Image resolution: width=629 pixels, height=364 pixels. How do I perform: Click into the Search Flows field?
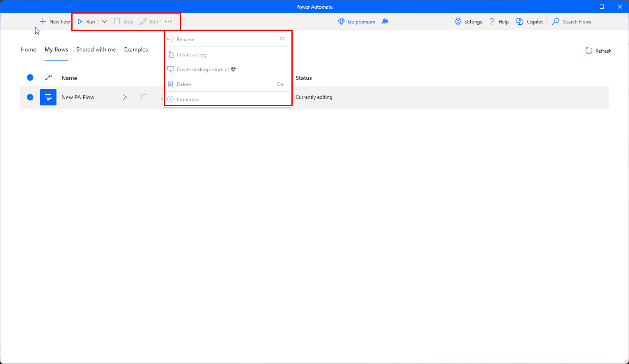click(x=577, y=22)
